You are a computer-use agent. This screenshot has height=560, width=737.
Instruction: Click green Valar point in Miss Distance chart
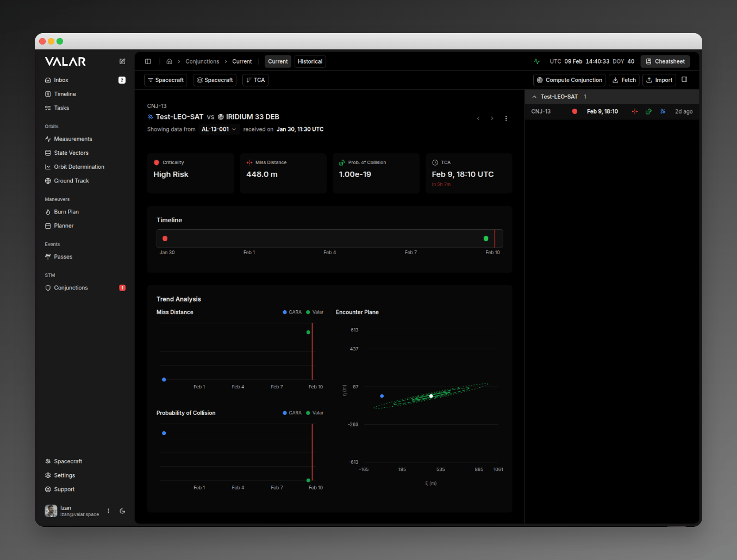309,332
